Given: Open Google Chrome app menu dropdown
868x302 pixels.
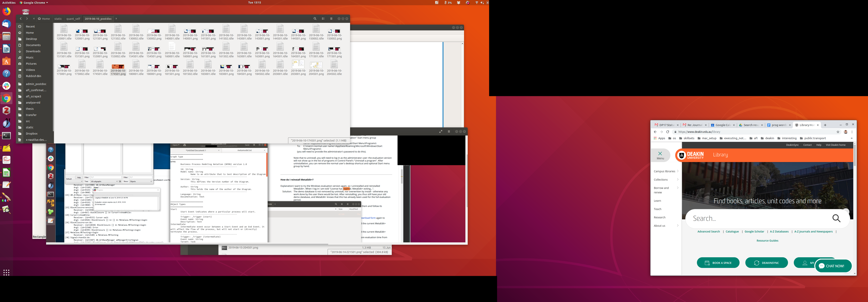Looking at the screenshot, I should pyautogui.click(x=34, y=3).
